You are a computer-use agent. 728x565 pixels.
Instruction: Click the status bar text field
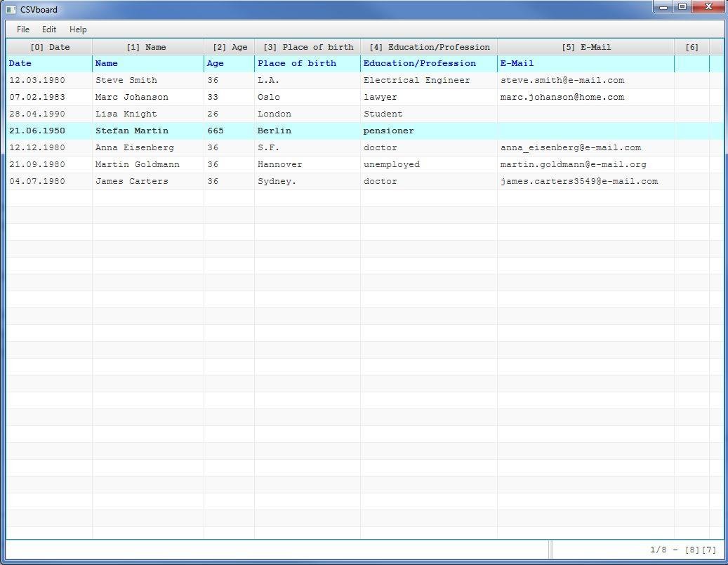[x=277, y=550]
